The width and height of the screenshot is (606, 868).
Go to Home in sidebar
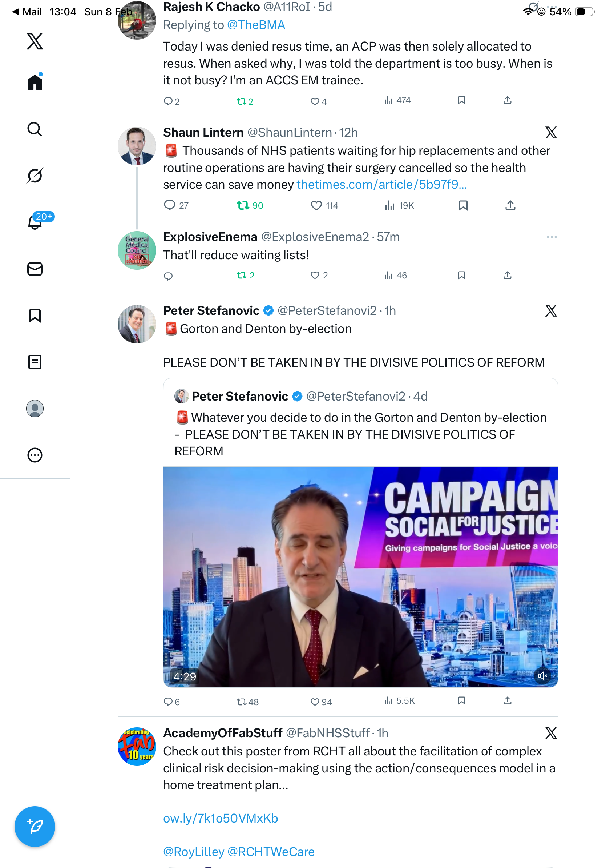tap(35, 82)
